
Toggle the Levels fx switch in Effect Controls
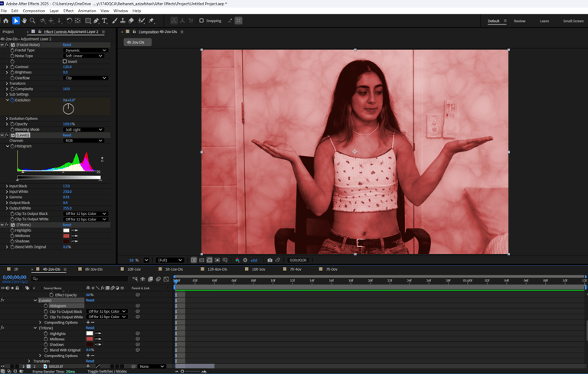click(x=7, y=135)
